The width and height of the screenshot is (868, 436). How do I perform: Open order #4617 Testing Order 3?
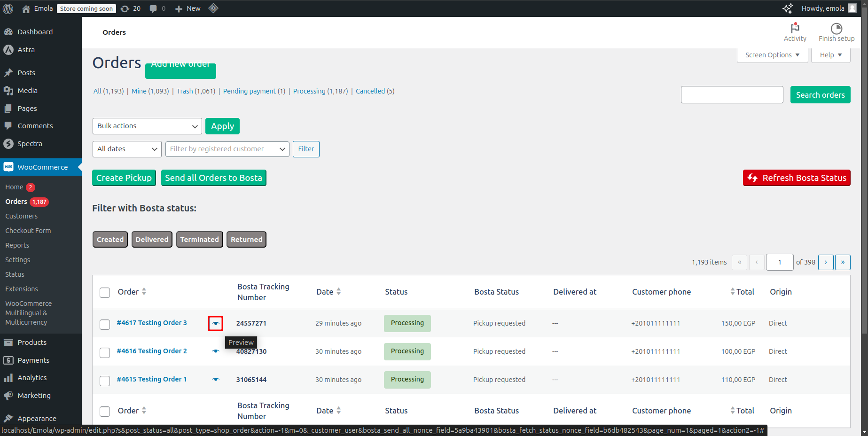coord(152,323)
